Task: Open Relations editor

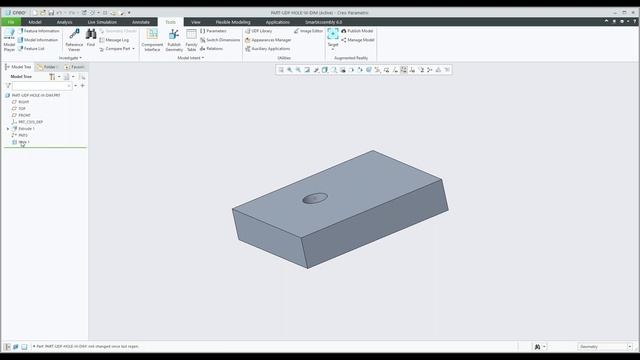Action: click(x=211, y=49)
